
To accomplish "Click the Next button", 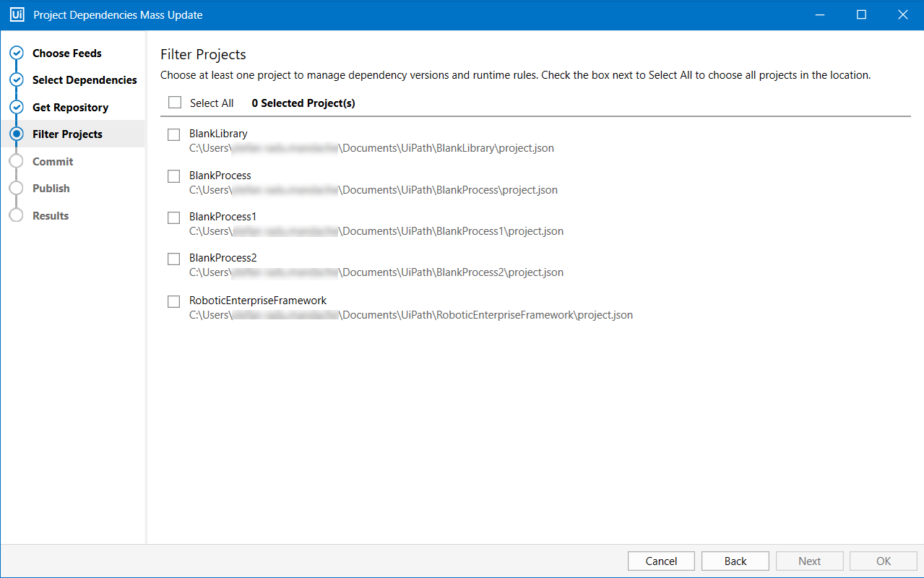I will click(x=809, y=561).
